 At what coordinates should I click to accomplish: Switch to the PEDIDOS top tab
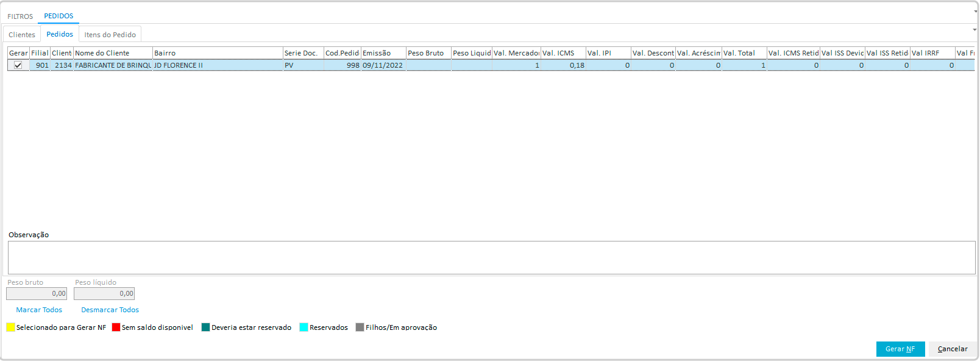(x=59, y=16)
